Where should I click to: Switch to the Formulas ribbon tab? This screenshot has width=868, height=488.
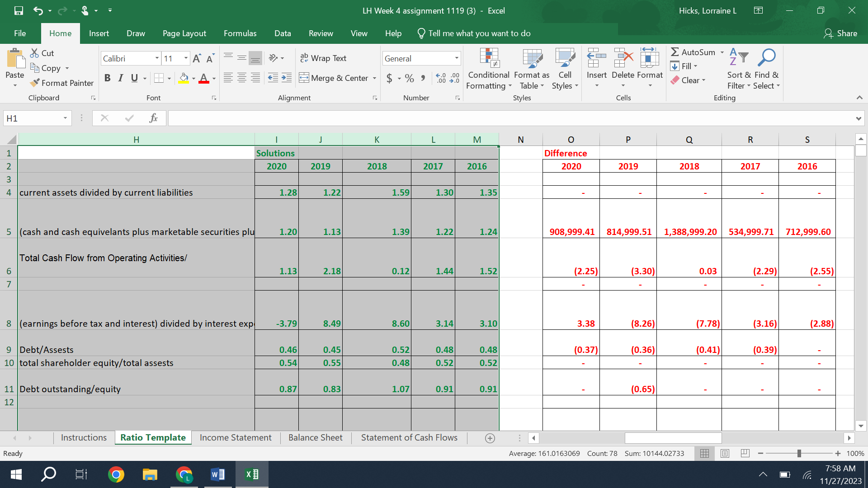coord(240,33)
